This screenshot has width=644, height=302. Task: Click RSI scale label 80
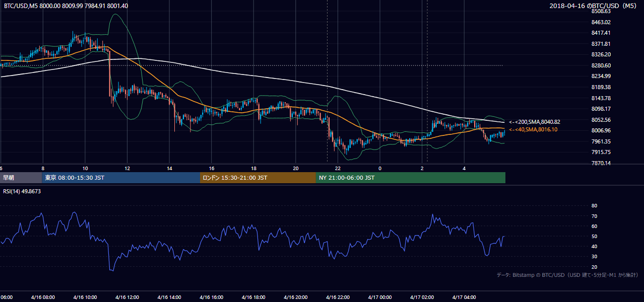coord(595,206)
